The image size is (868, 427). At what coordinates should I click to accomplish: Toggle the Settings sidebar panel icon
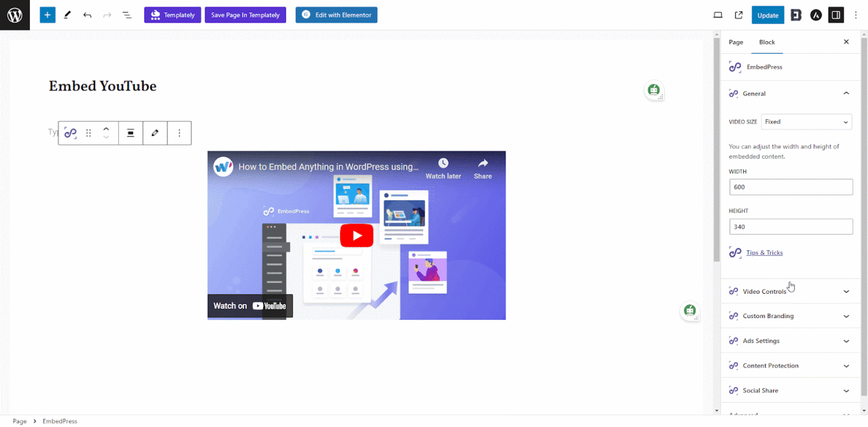tap(836, 15)
